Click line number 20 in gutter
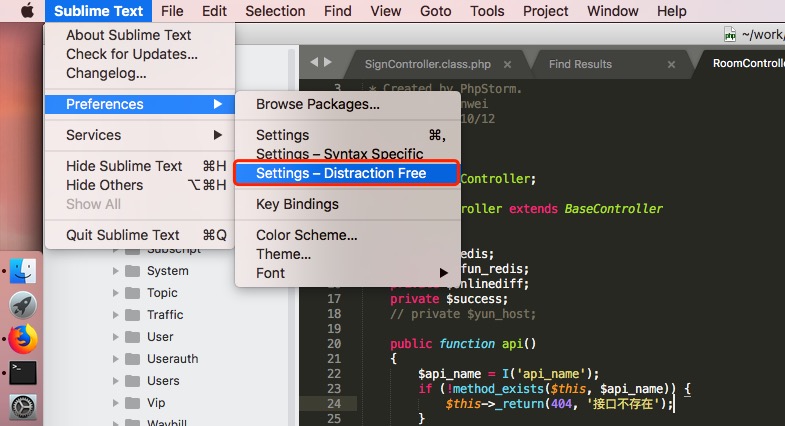 (334, 344)
